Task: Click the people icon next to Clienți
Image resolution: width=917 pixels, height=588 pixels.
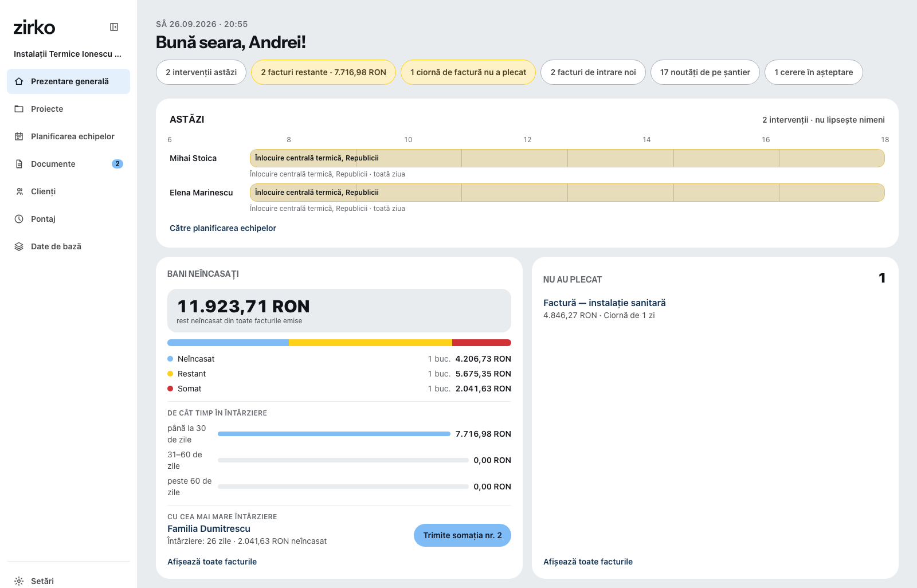Action: [x=19, y=191]
